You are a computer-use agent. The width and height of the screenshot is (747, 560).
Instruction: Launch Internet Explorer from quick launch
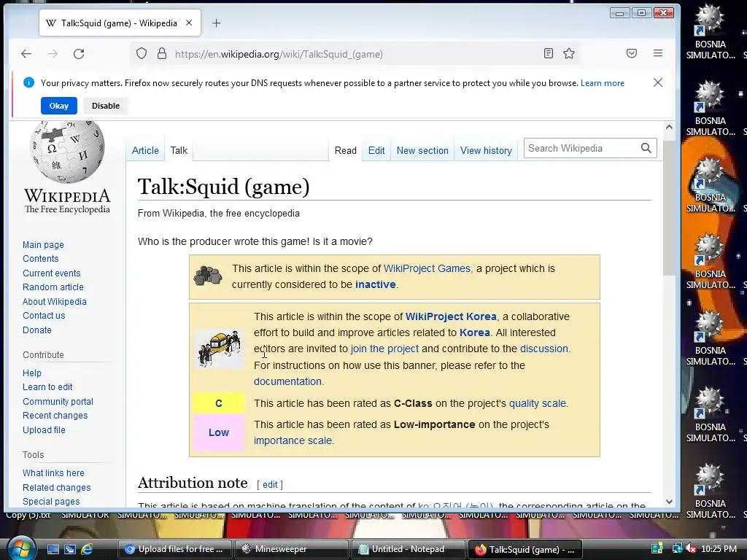[x=88, y=549]
